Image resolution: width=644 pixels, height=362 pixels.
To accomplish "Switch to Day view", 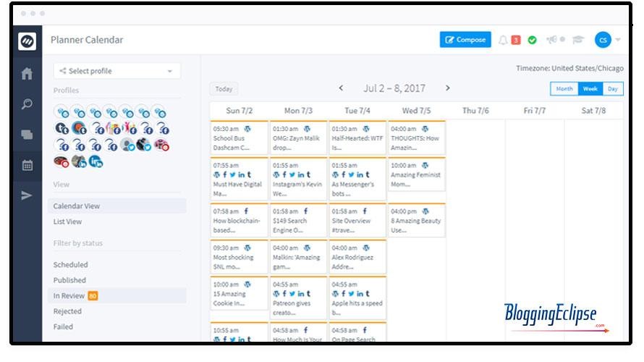I will coord(613,89).
